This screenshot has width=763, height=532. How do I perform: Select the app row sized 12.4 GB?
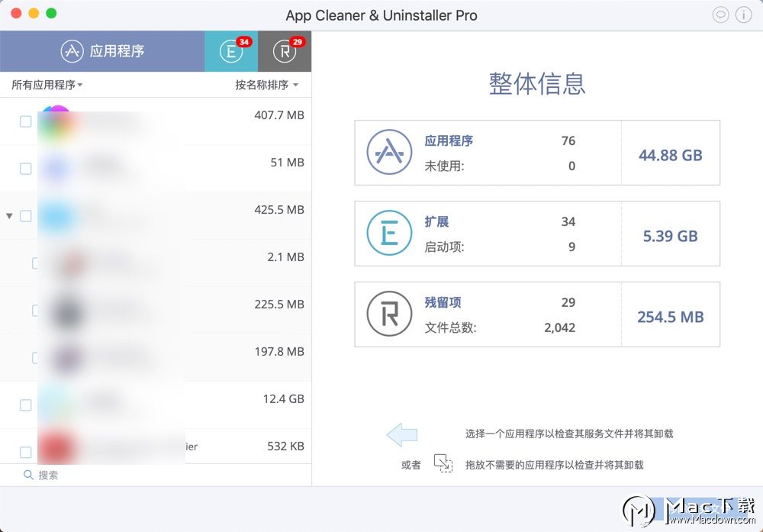coord(156,405)
